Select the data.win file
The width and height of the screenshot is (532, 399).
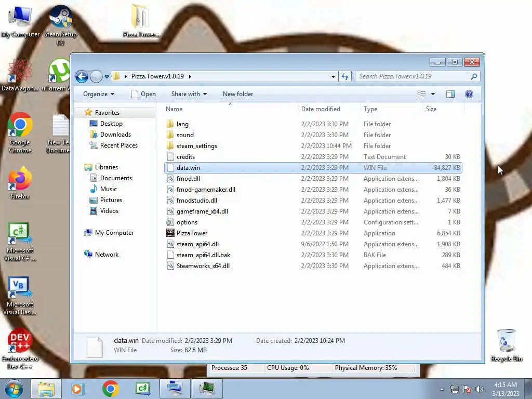(x=313, y=168)
